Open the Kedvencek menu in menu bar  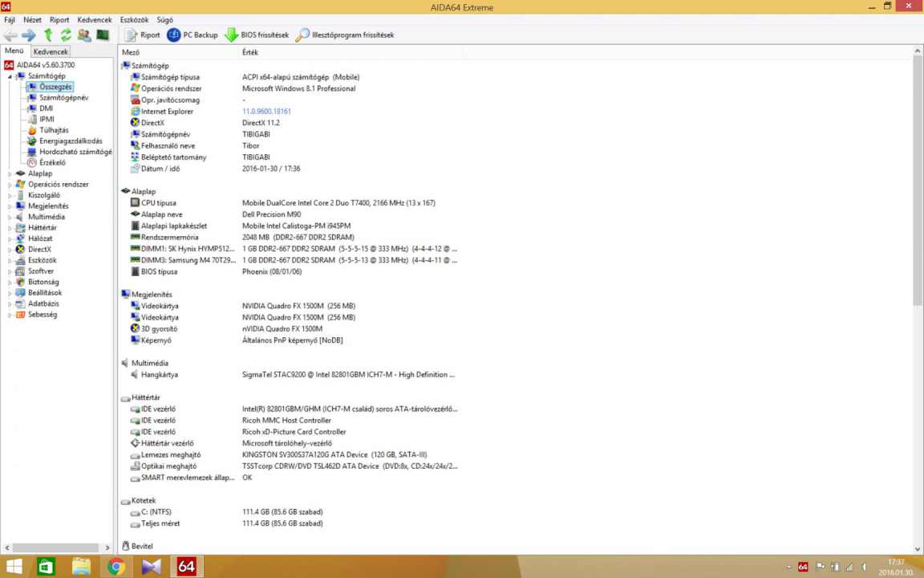[95, 19]
